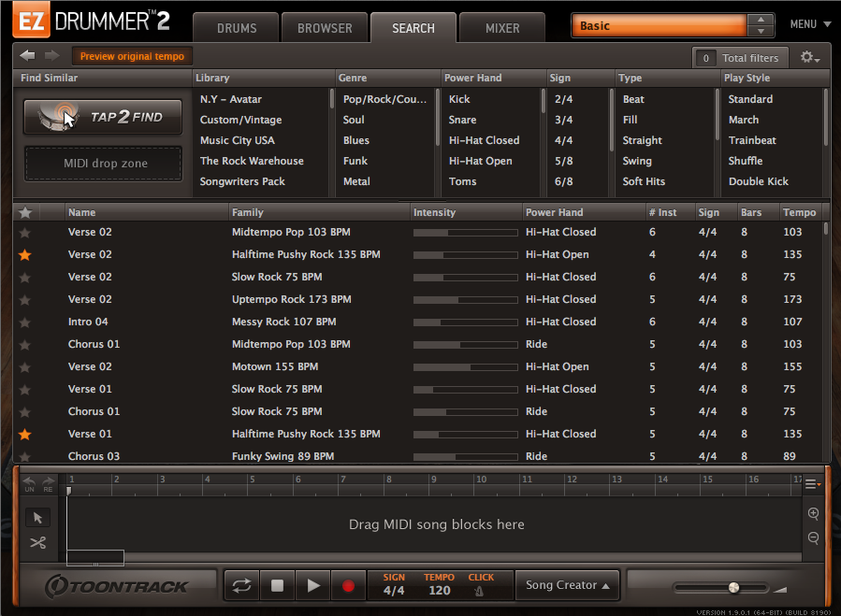Toggle loop playback mode
The height and width of the screenshot is (616, 841).
(x=241, y=584)
